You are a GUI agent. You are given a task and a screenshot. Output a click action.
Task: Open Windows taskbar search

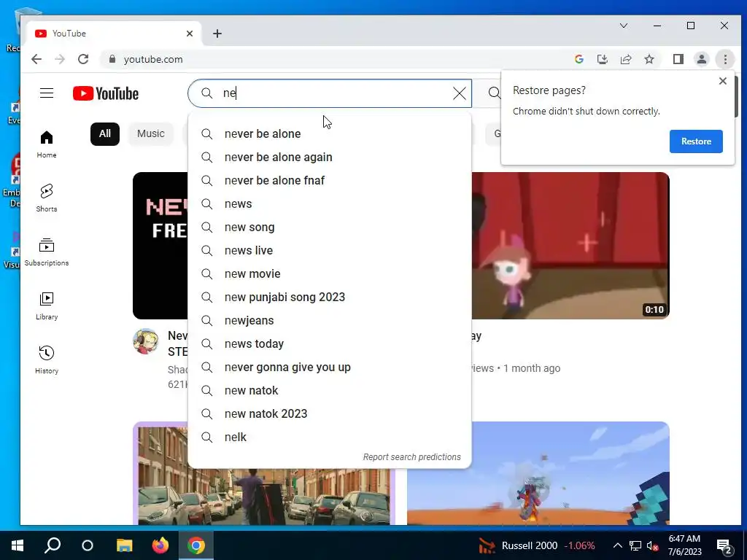(x=53, y=545)
